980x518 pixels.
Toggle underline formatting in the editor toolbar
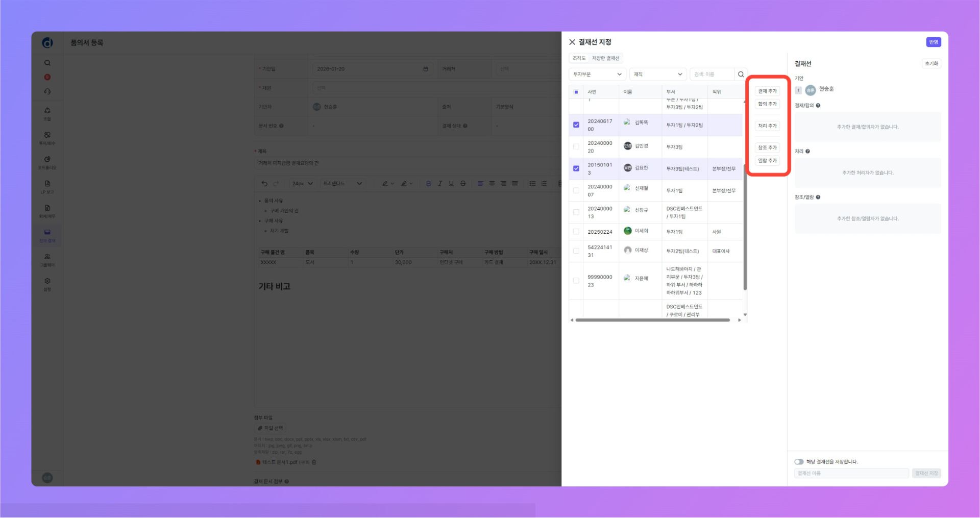(451, 184)
